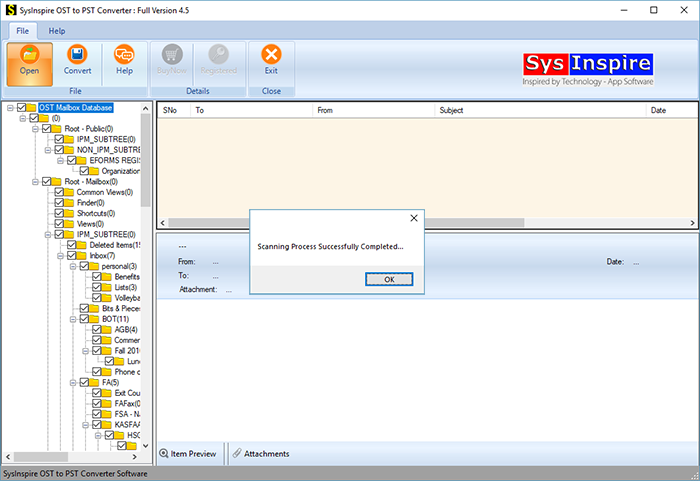Screen dimensions: 700x481
Task: Click the To column header
Action: [251, 110]
